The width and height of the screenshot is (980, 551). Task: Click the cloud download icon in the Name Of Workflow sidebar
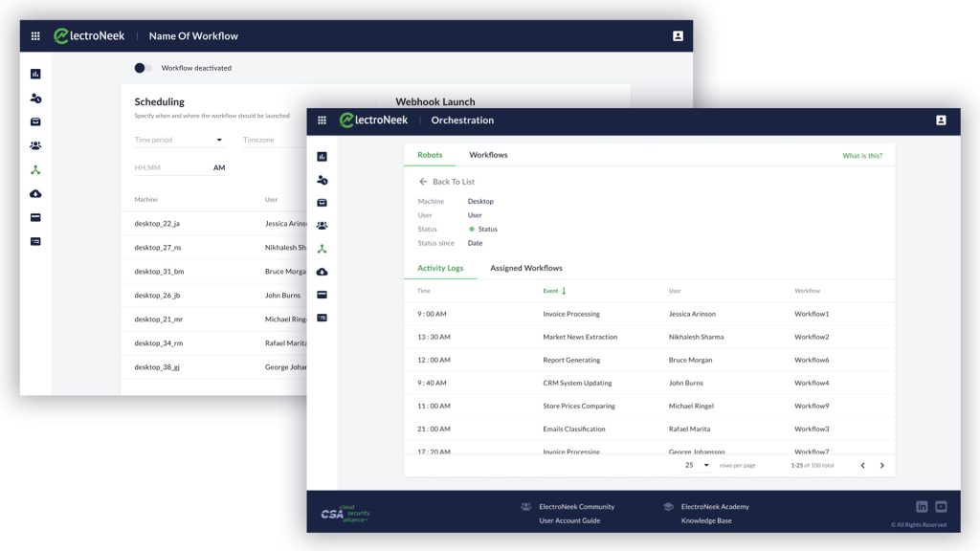pyautogui.click(x=35, y=193)
